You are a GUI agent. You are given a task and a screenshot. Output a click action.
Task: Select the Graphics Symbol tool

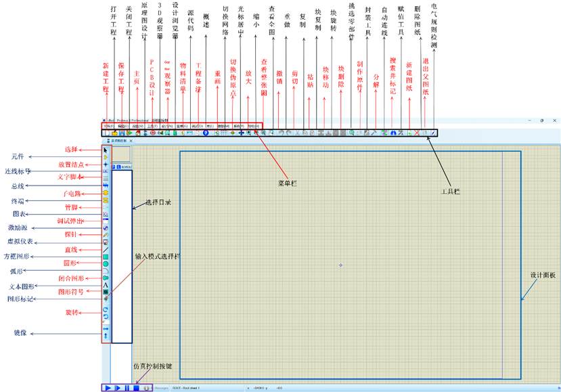(106, 292)
